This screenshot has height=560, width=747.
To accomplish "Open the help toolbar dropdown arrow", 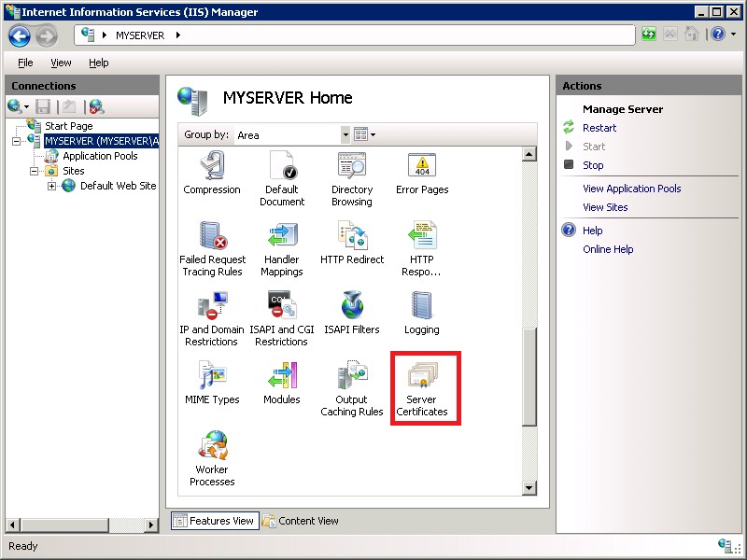I will tap(734, 35).
